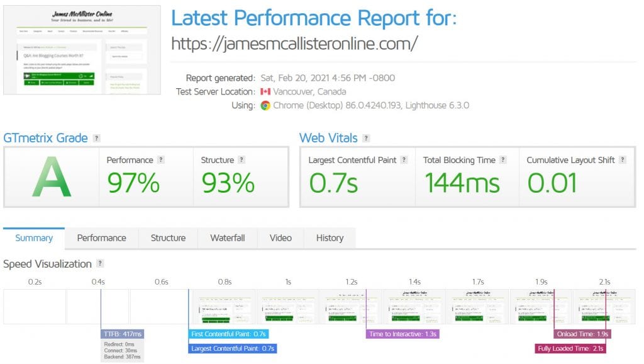Image resolution: width=644 pixels, height=364 pixels.
Task: Open Speed Visualization help icon
Action: tap(100, 263)
